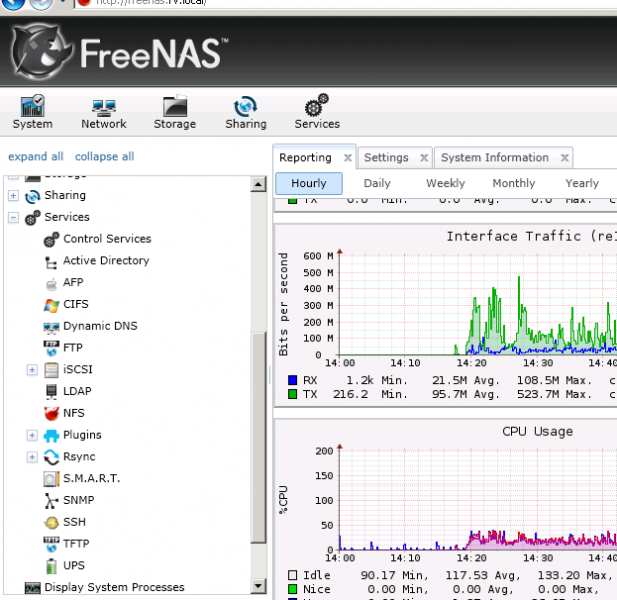Viewport: 617px width, 600px height.
Task: Switch to the Settings tab
Action: point(386,158)
